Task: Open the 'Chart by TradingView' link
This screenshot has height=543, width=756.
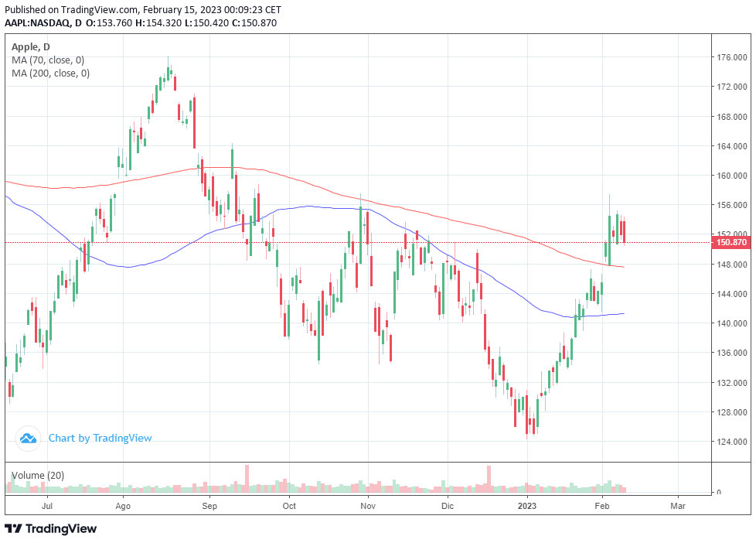Action: [100, 439]
